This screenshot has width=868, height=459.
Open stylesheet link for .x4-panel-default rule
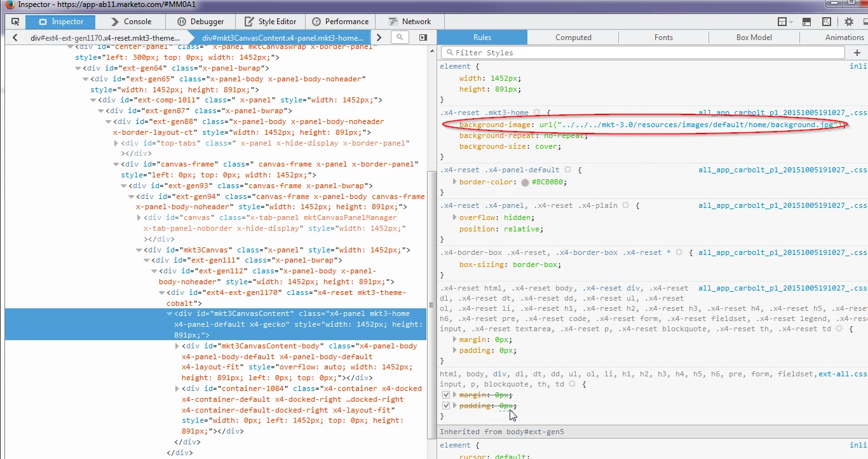tap(782, 170)
